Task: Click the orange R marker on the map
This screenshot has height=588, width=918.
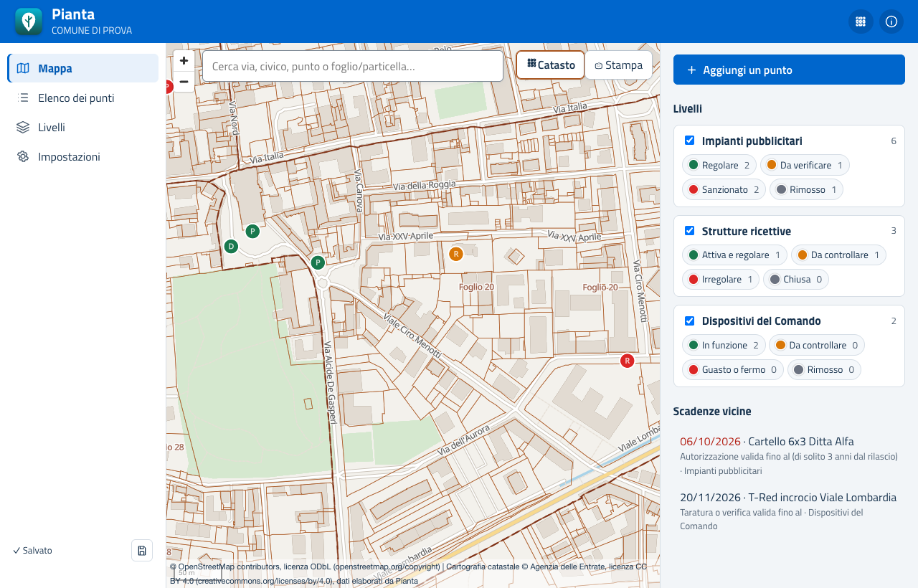Action: (455, 253)
